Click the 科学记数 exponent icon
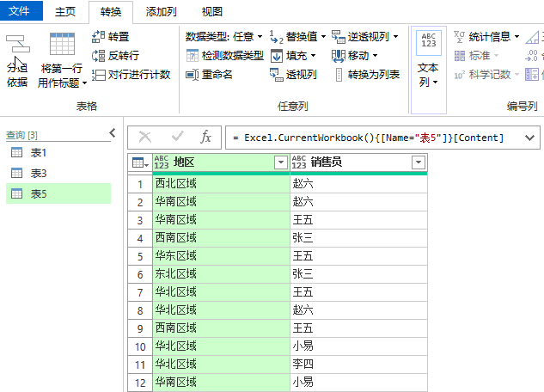Screen dimensions: 544x392 [459, 75]
